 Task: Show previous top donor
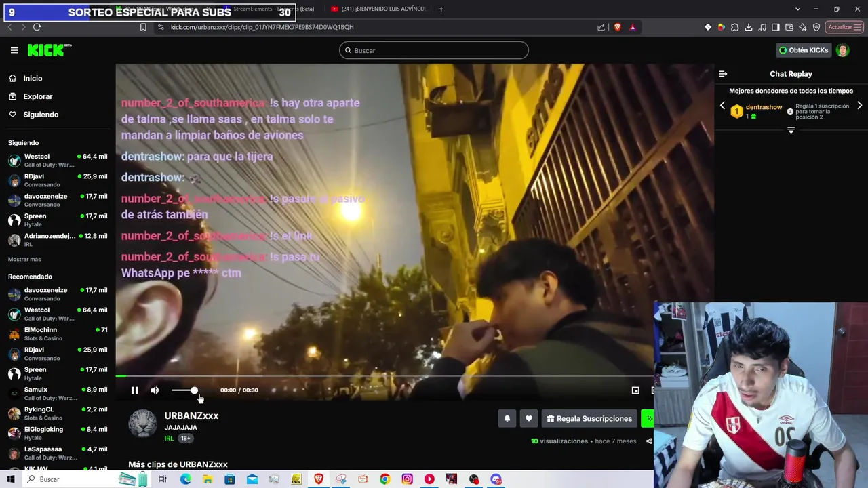coord(722,106)
